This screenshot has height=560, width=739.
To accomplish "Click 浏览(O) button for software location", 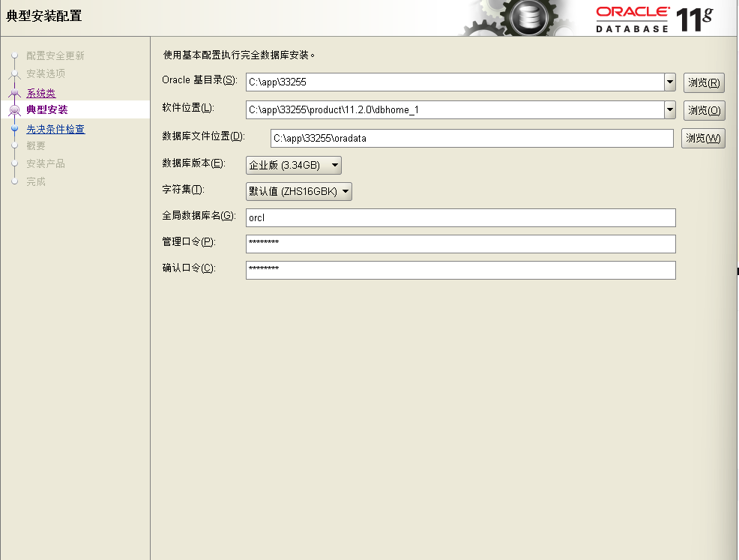I will (704, 110).
